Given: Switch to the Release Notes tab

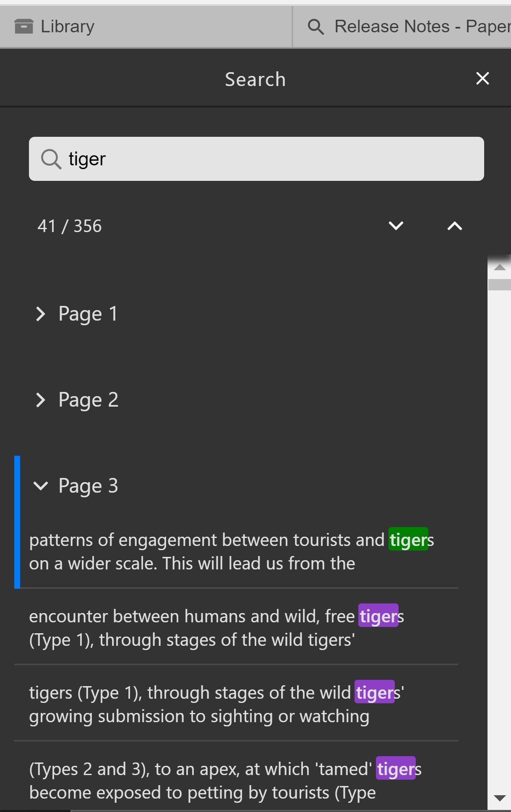Looking at the screenshot, I should [420, 27].
